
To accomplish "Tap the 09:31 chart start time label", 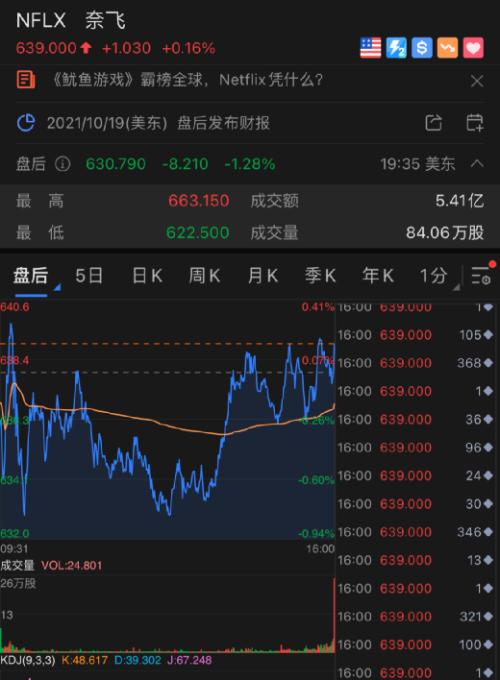I will pos(14,549).
